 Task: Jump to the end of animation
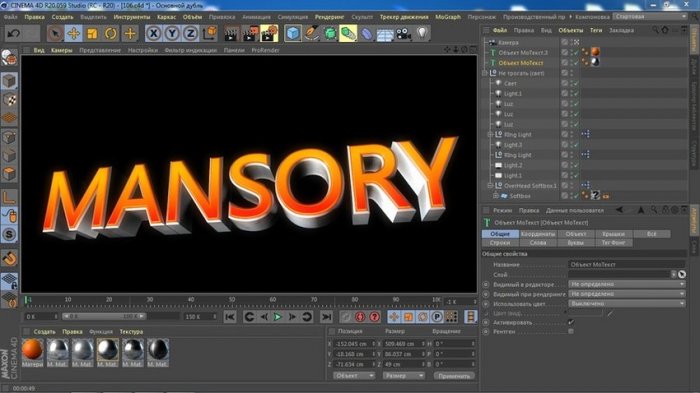pyautogui.click(x=327, y=317)
